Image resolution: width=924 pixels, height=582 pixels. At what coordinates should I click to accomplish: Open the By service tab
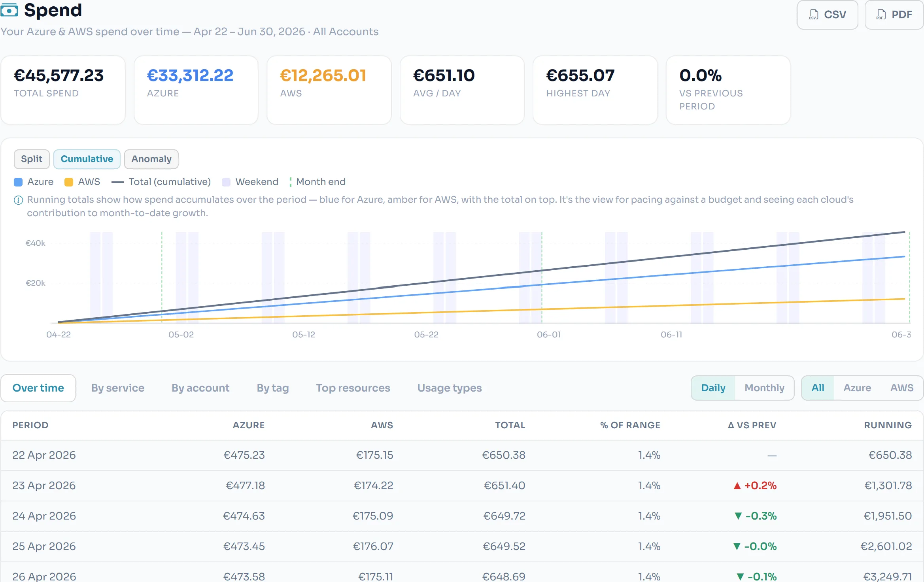click(118, 388)
